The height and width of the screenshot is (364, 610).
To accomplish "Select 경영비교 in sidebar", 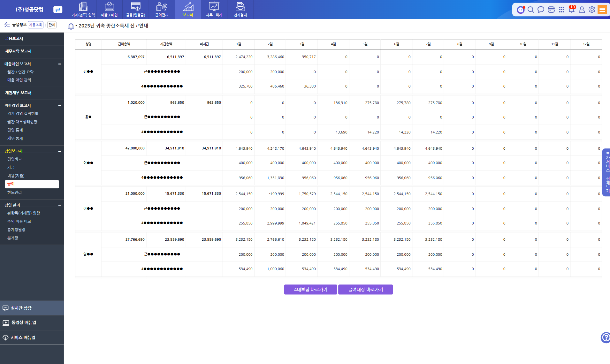I will tap(14, 159).
